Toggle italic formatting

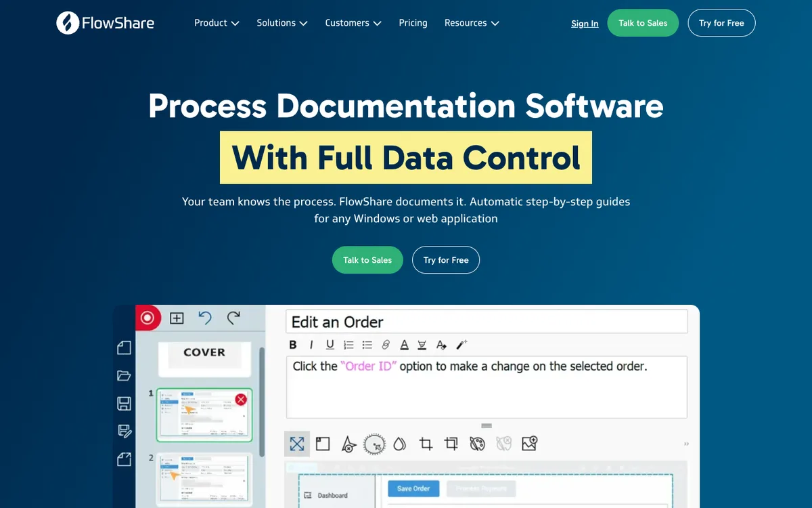tap(311, 345)
